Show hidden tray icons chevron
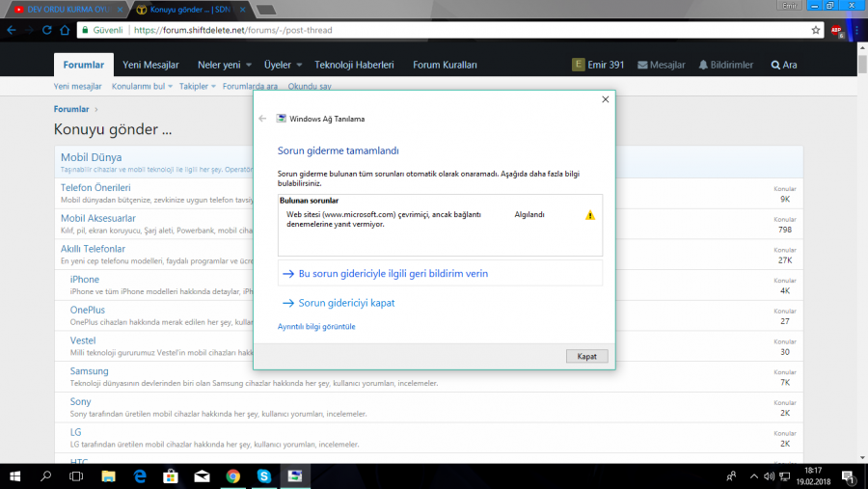The width and height of the screenshot is (868, 489). 754,476
